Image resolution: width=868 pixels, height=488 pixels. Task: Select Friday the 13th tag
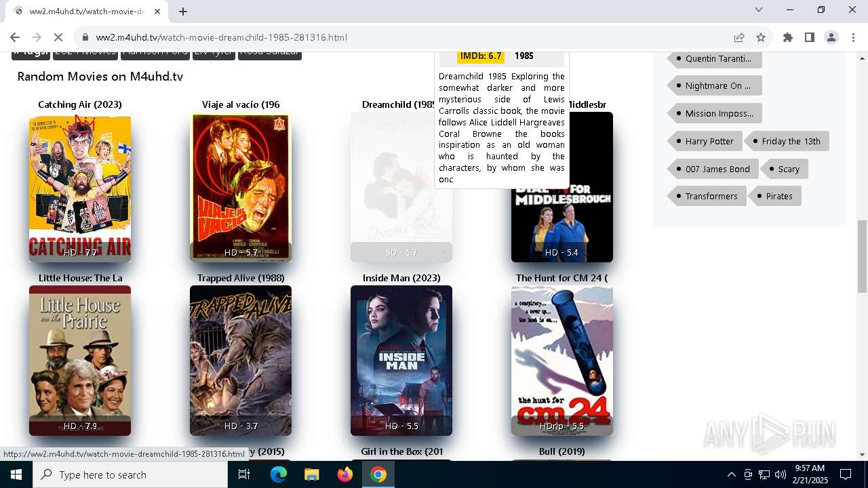point(787,141)
